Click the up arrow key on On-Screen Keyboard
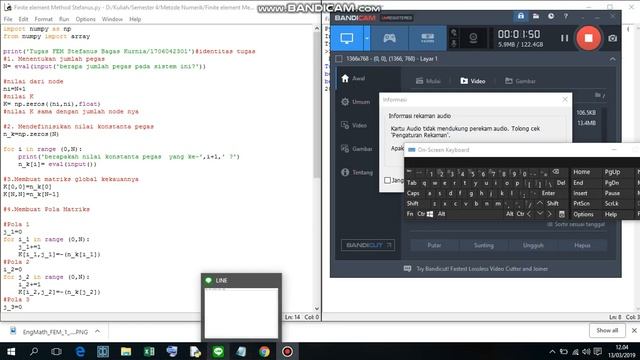Viewport: 640px width, 360px height. (x=540, y=203)
